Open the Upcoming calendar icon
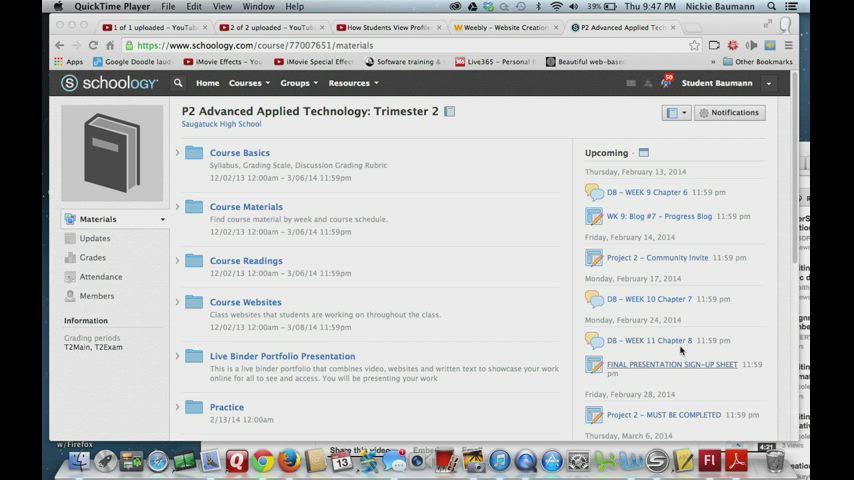854x480 pixels. point(643,153)
